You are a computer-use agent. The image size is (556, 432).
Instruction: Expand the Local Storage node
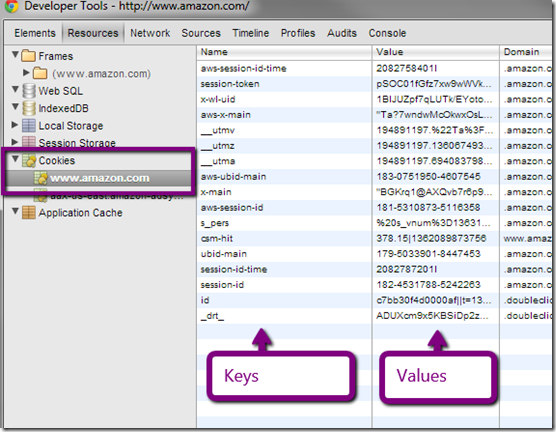(15, 124)
